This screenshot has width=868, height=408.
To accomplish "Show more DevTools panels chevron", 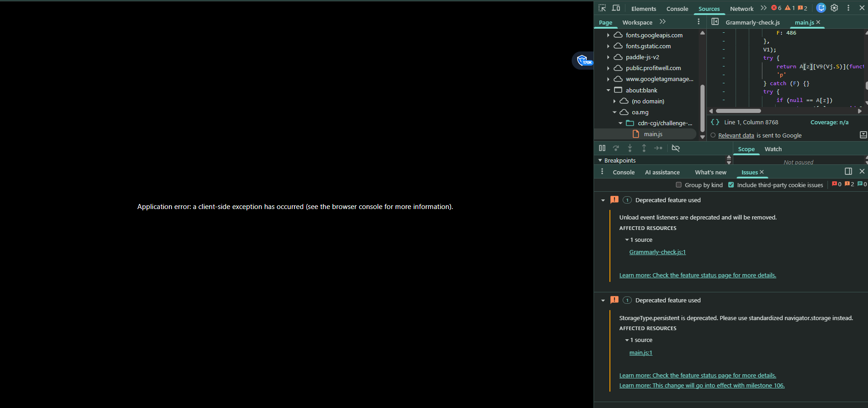I will (x=763, y=8).
